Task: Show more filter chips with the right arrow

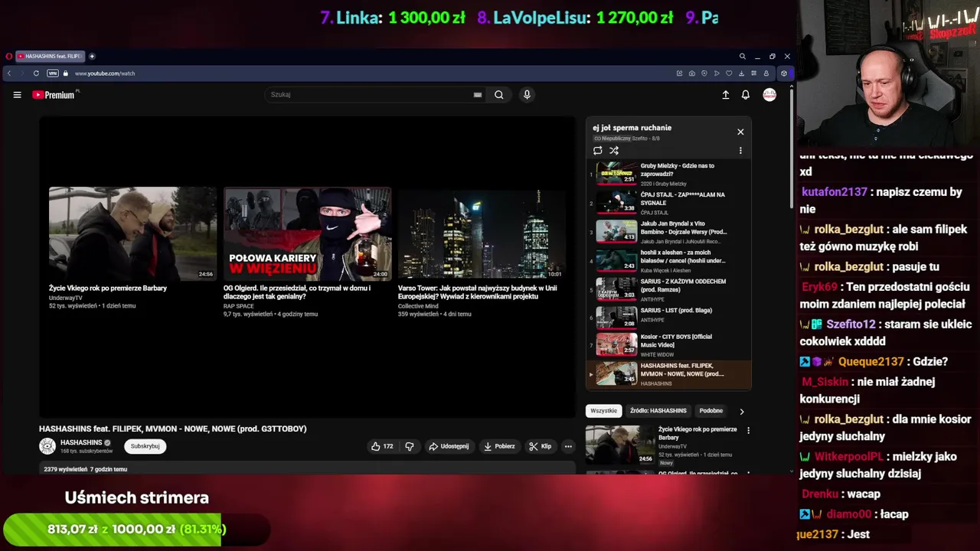Action: point(741,411)
